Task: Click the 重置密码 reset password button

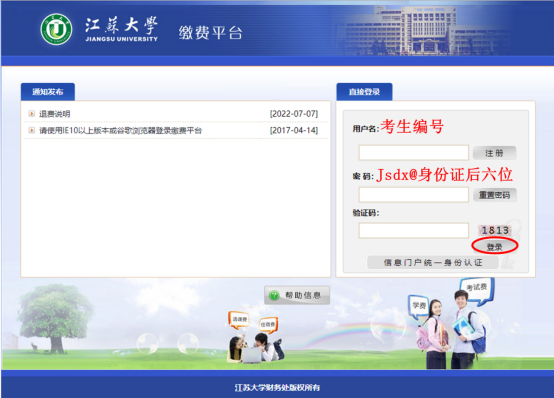Action: (494, 195)
